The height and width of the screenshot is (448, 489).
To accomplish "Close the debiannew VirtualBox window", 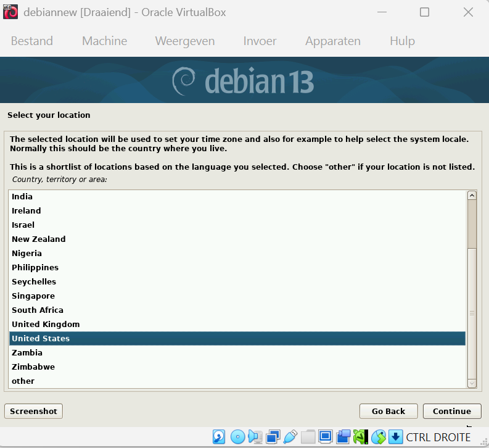I will click(468, 12).
